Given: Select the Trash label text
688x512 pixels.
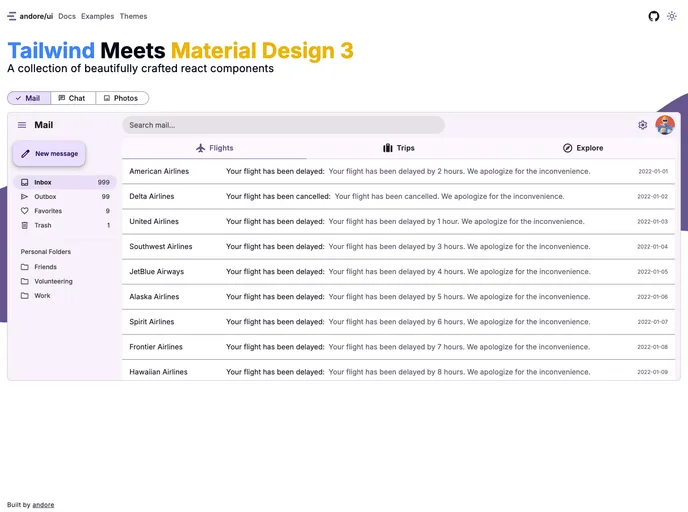Looking at the screenshot, I should click(43, 225).
